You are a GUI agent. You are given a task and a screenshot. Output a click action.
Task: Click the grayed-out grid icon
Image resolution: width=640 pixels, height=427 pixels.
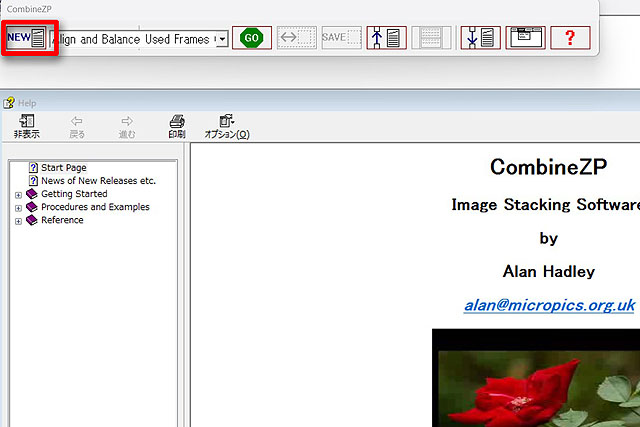tap(432, 38)
